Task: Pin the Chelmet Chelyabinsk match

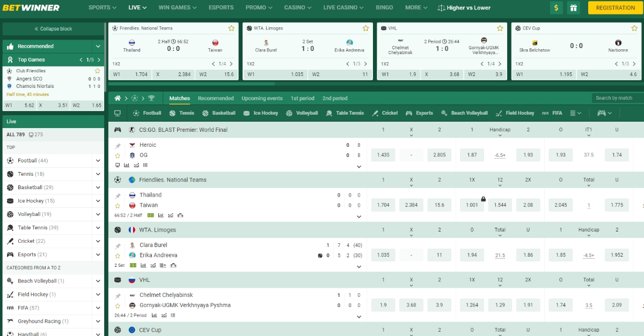Action: point(118,295)
